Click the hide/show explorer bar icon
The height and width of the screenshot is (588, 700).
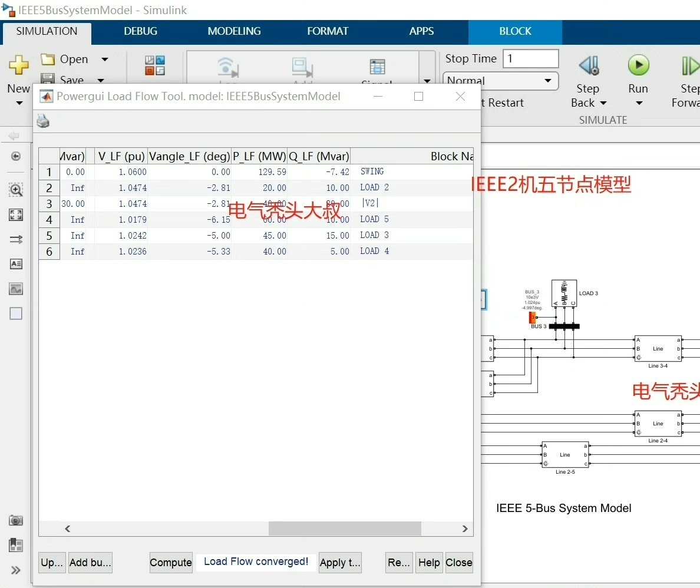tap(16, 156)
